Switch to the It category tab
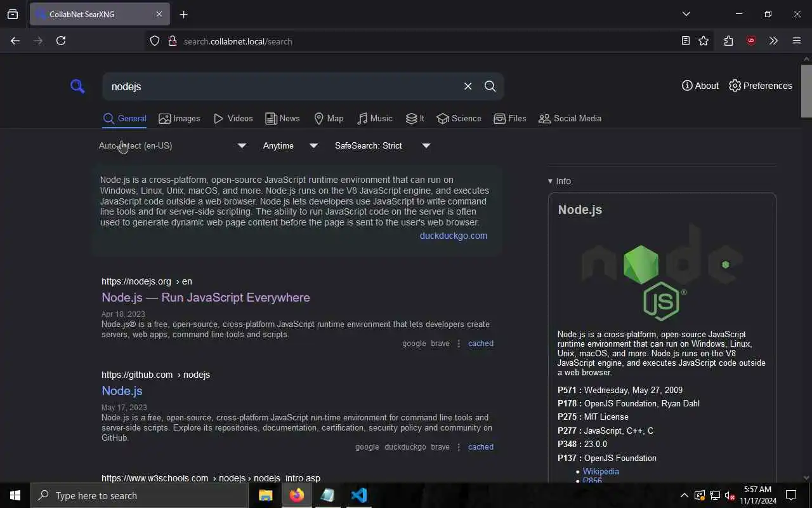The image size is (812, 508). tap(415, 119)
